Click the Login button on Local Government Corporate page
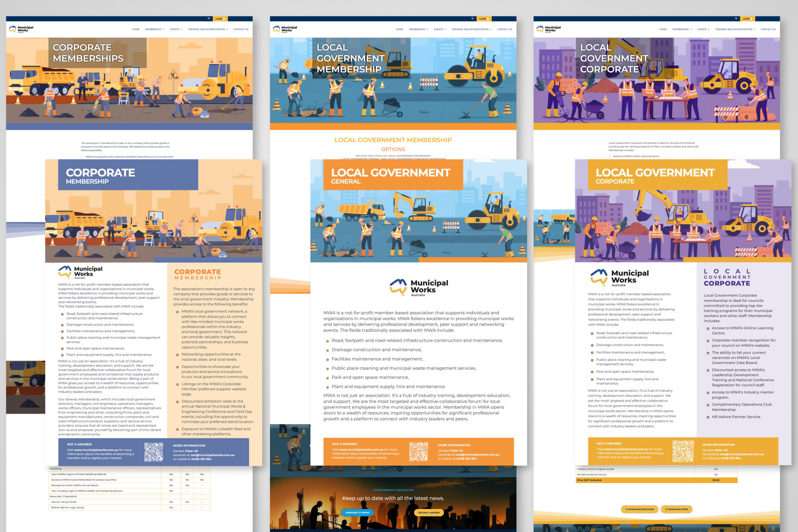Screen dimensions: 798x532 pos(748,19)
